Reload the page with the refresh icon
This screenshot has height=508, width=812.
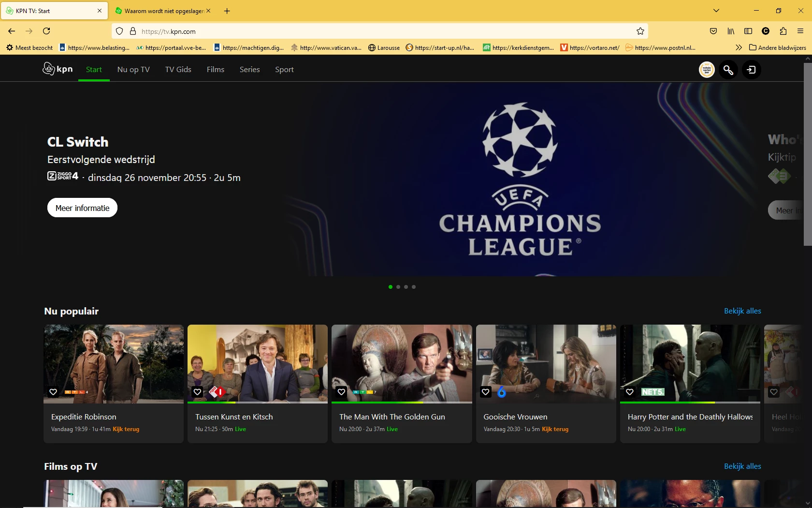pos(46,31)
